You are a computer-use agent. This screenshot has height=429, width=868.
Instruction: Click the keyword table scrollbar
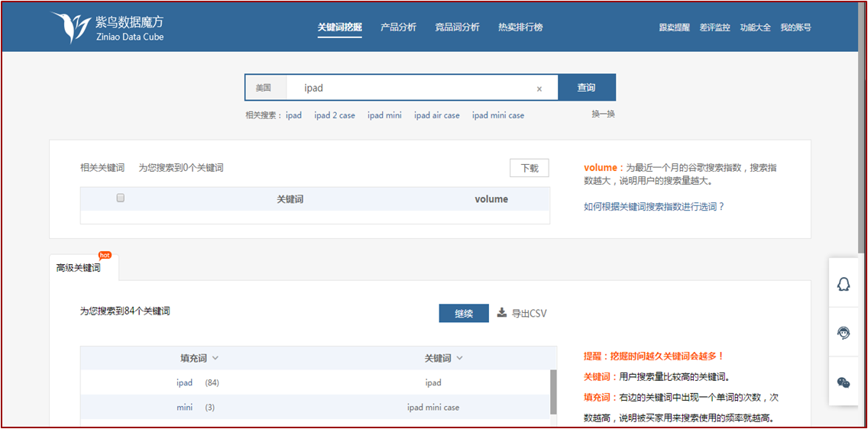click(553, 389)
